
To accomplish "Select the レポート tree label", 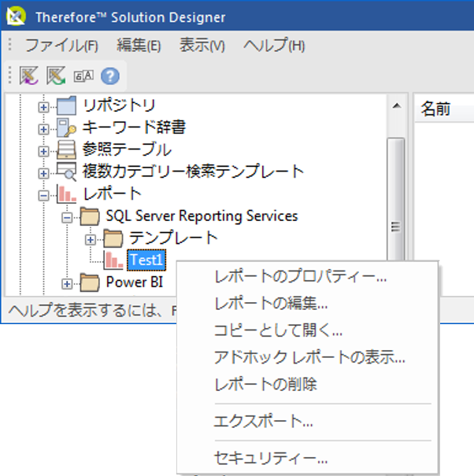I will point(112,194).
